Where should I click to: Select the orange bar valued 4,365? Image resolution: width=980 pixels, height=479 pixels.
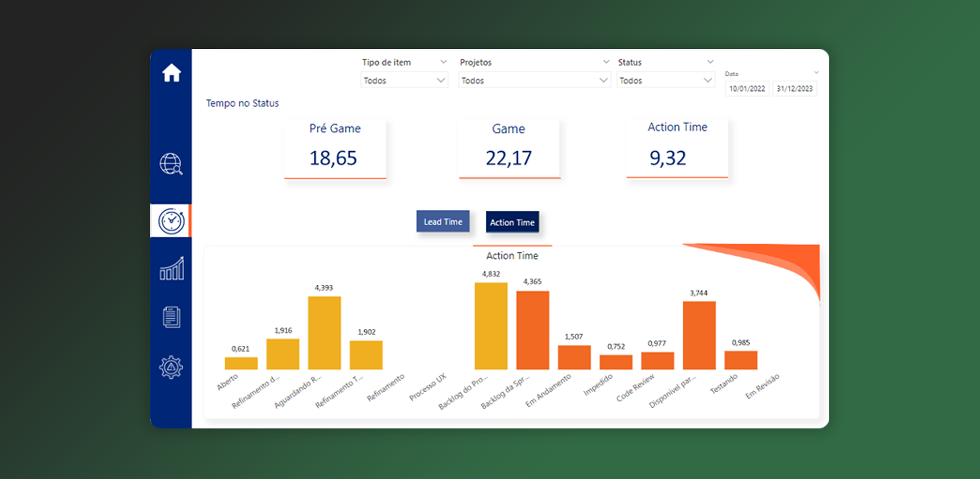click(533, 330)
